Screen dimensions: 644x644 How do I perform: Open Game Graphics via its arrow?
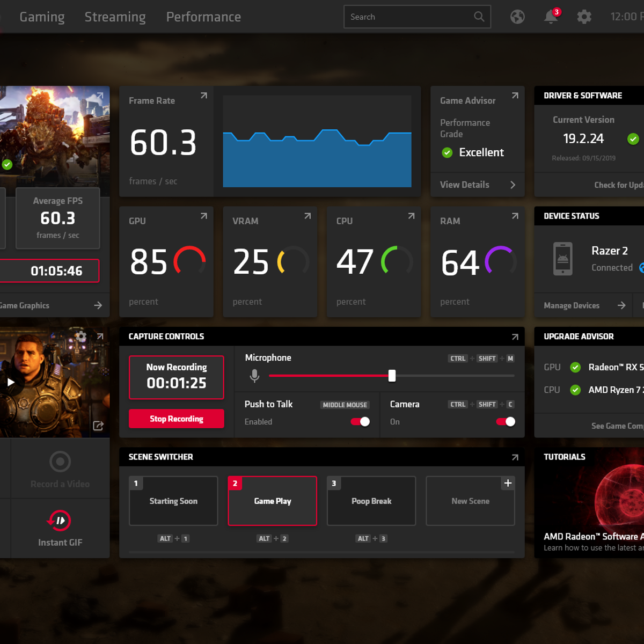tap(98, 305)
